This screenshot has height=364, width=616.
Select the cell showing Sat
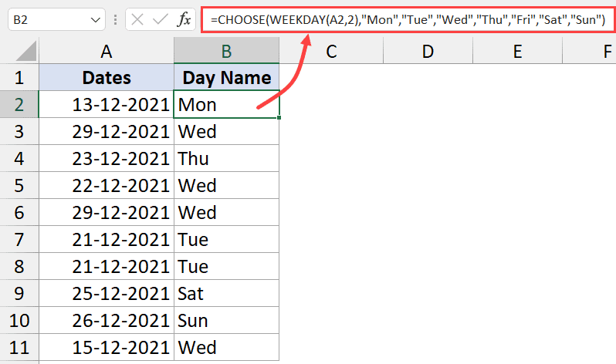(x=226, y=293)
